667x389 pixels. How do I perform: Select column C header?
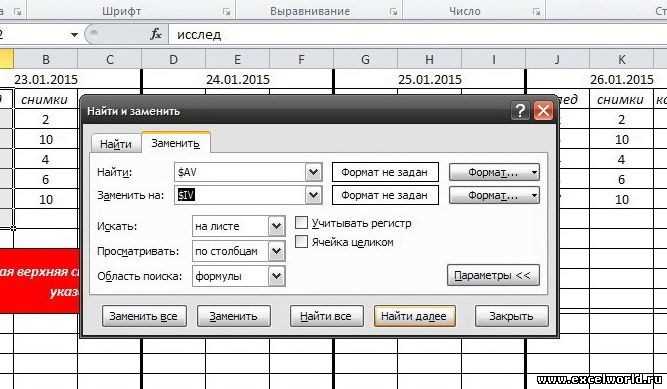(x=109, y=59)
